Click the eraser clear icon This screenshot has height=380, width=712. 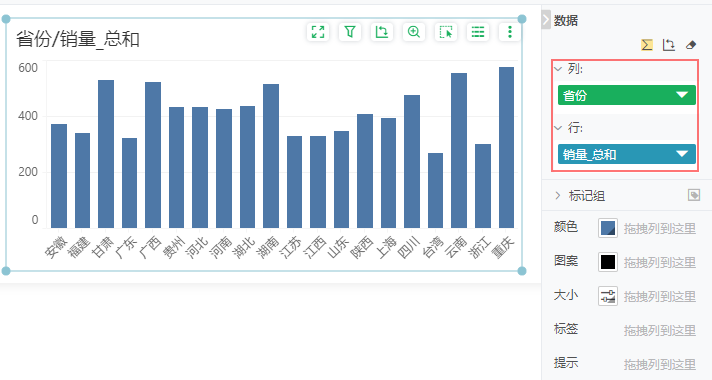coord(690,44)
